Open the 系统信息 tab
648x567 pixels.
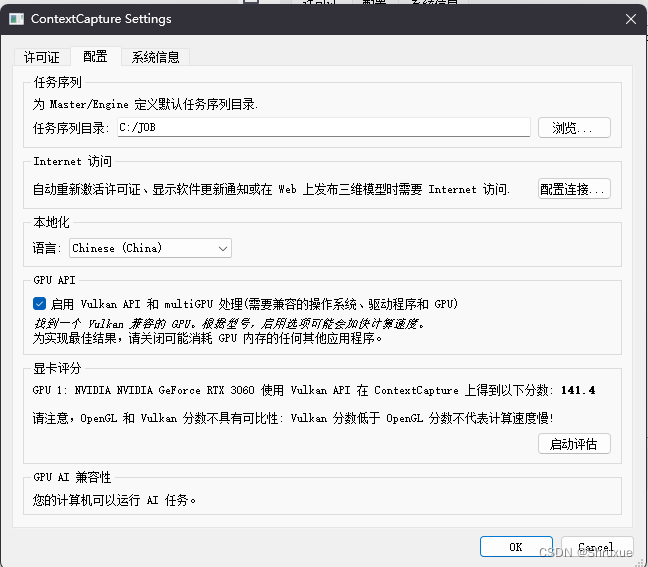pos(155,57)
